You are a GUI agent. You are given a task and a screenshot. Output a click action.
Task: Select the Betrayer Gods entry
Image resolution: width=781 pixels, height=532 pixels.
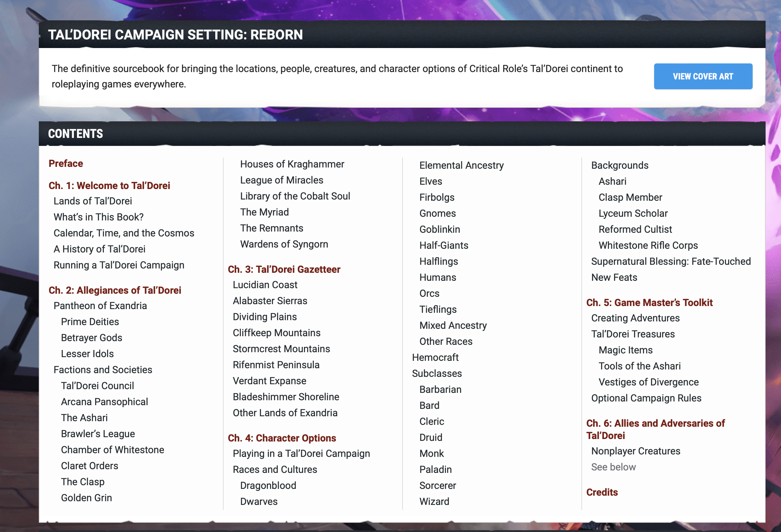[x=91, y=337]
